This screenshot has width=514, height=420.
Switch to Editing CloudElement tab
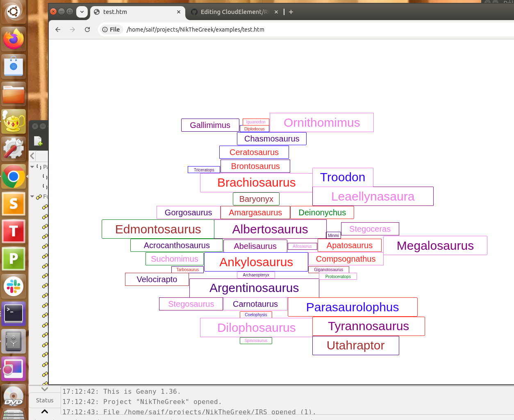click(232, 12)
